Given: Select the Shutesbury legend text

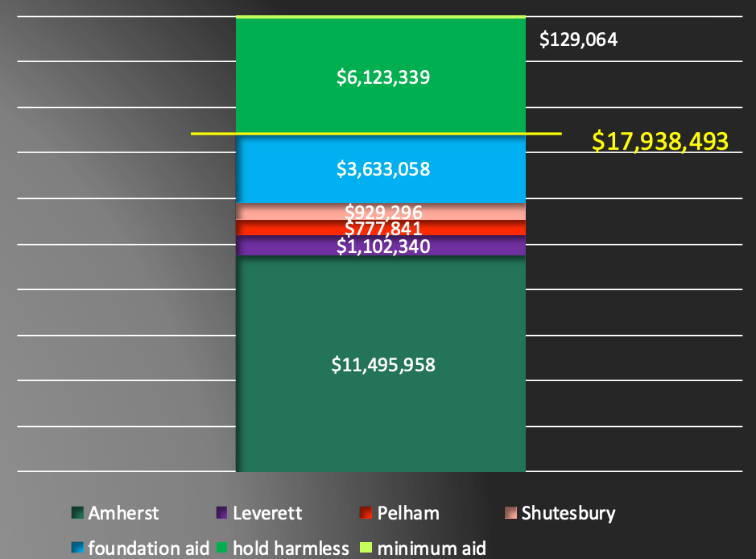Looking at the screenshot, I should 568,513.
